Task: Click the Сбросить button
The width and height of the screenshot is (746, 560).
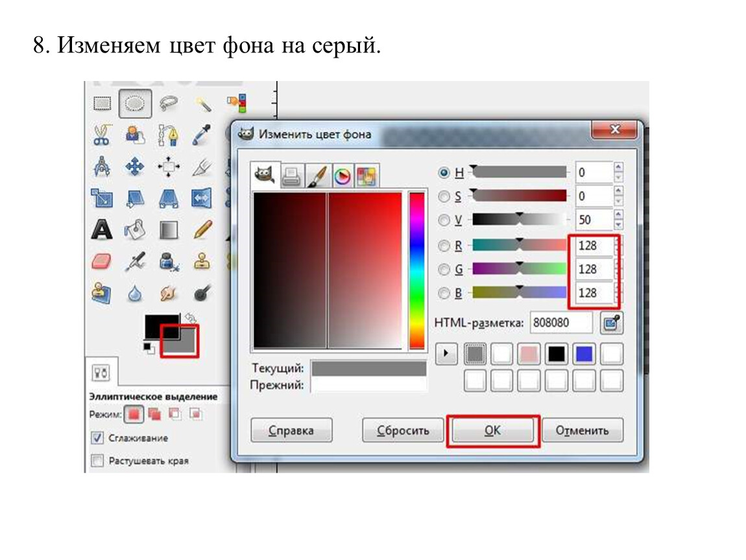Action: point(403,430)
